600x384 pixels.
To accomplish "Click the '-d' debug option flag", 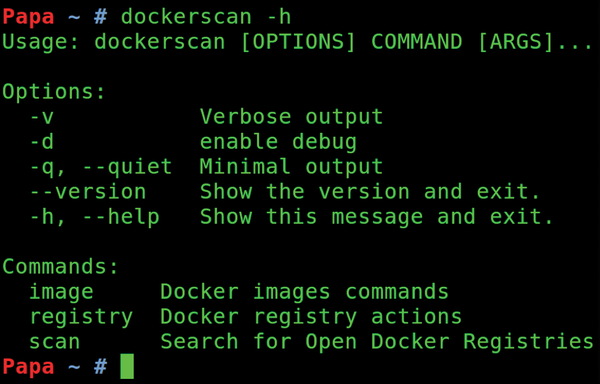I will point(42,142).
